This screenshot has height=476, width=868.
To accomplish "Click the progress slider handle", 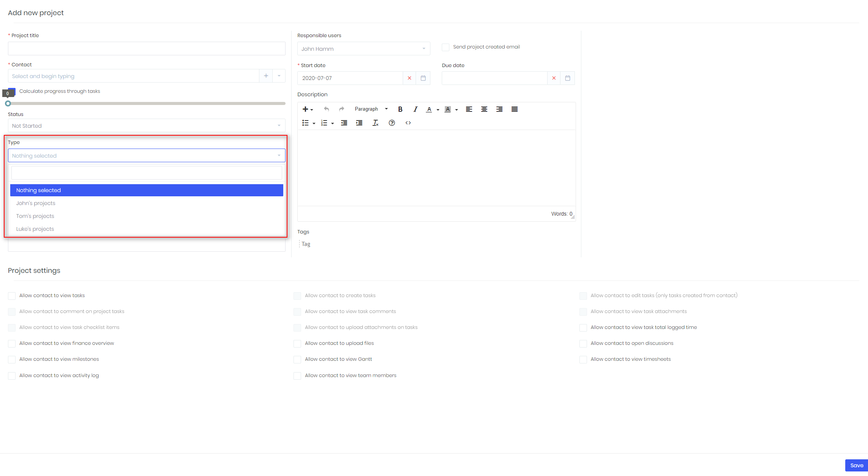I will (x=8, y=103).
